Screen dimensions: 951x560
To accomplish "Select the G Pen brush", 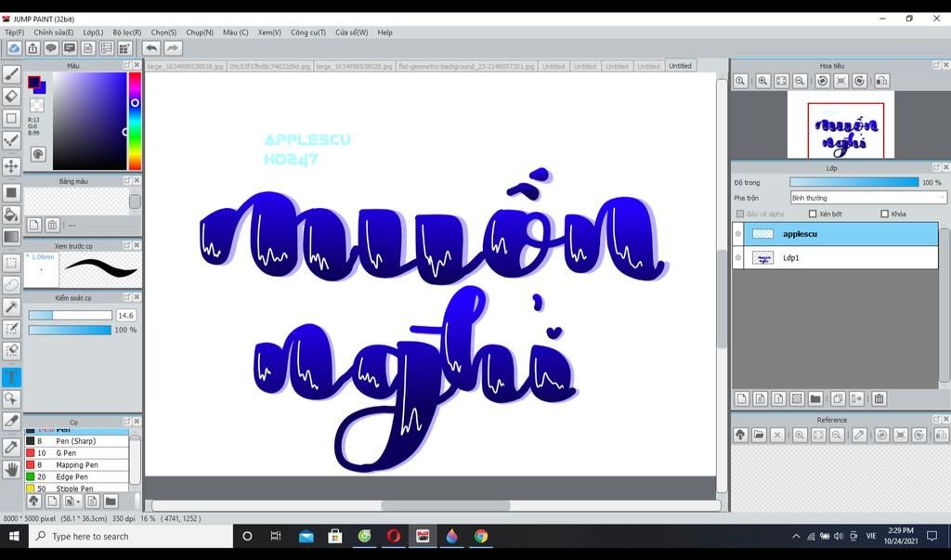I will tap(76, 452).
